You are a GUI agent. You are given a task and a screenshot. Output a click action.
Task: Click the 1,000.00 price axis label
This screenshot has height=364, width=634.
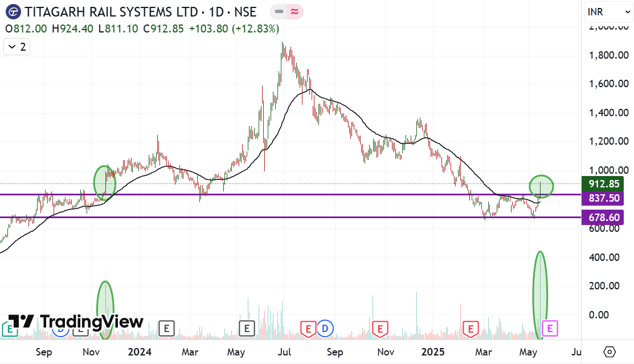pos(609,170)
